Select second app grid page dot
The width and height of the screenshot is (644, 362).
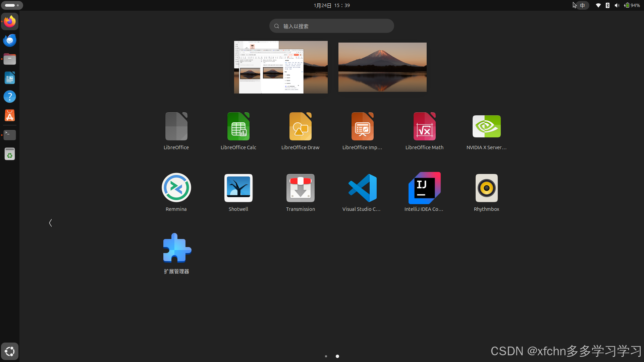coord(337,356)
